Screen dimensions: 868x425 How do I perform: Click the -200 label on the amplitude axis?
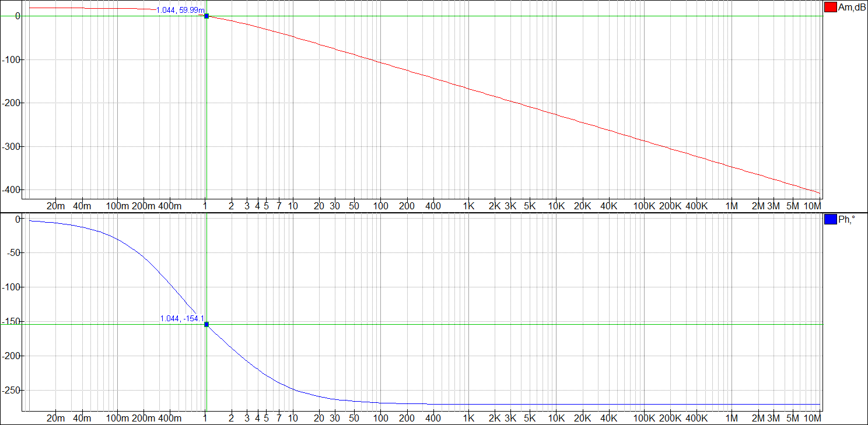pyautogui.click(x=12, y=103)
